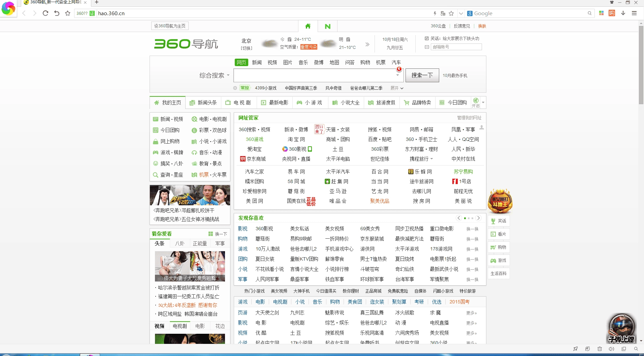Click the 斗地主 floating game badge

500,201
